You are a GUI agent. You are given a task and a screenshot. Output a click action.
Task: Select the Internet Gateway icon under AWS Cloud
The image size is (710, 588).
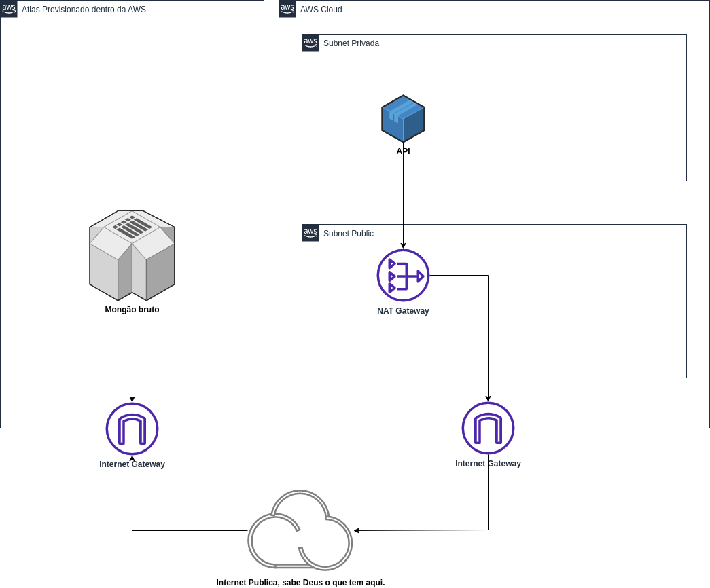488,428
